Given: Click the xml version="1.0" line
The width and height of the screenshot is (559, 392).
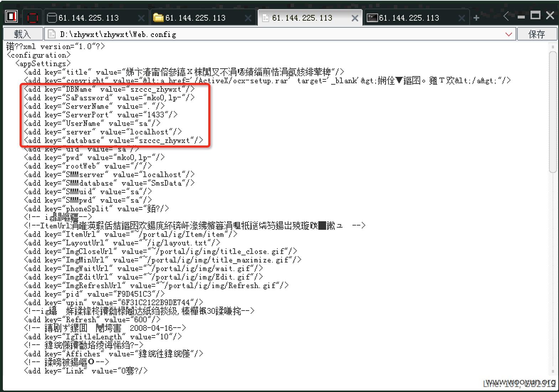Looking at the screenshot, I should coord(56,47).
